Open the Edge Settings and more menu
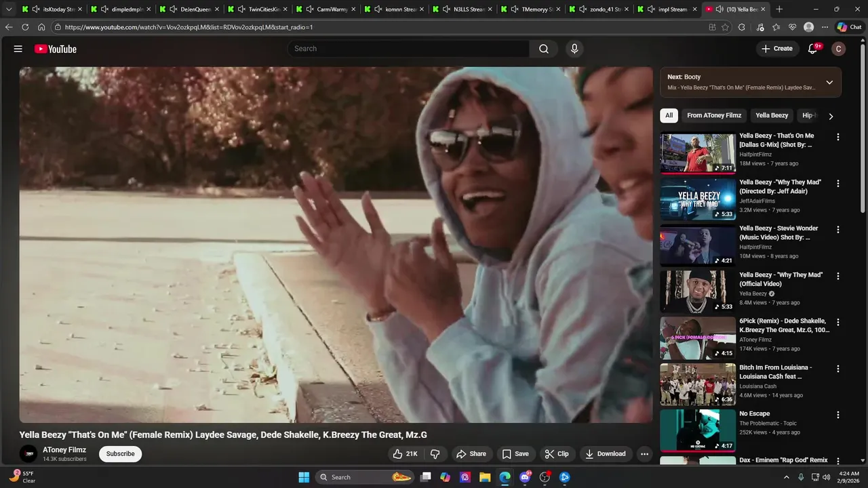This screenshot has width=868, height=488. tap(825, 27)
